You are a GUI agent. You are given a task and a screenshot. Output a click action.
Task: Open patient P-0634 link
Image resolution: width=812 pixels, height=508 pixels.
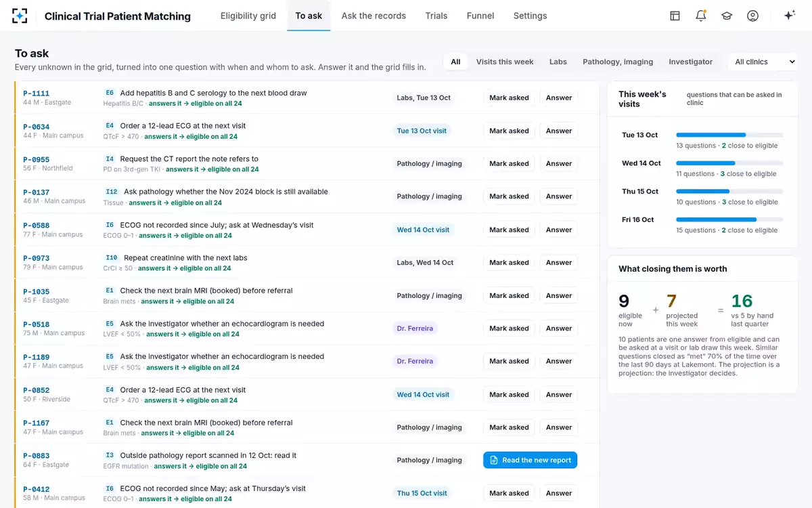[36, 127]
